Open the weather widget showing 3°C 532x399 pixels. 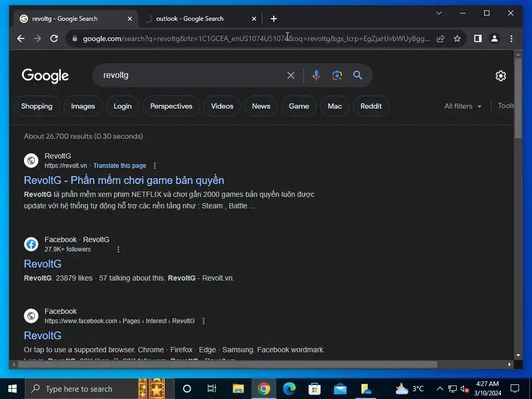click(409, 389)
